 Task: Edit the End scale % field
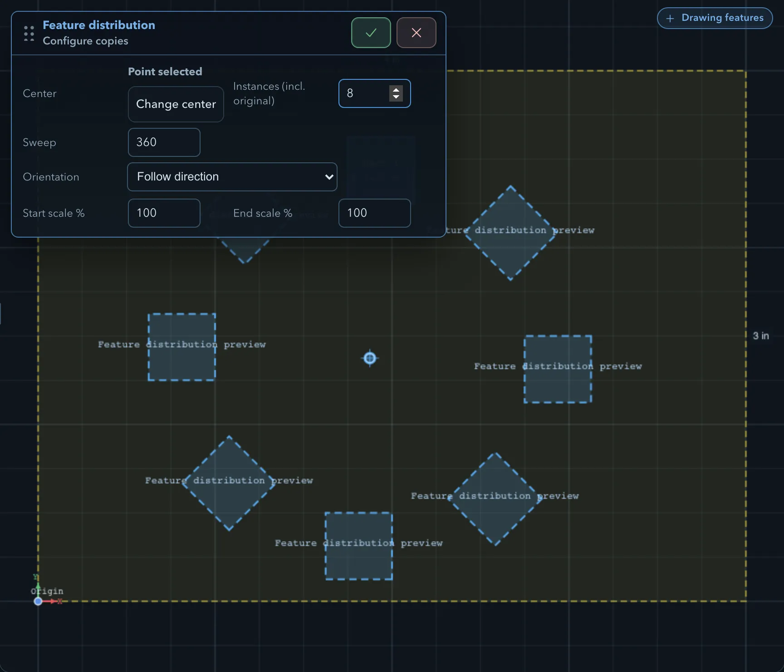[375, 213]
